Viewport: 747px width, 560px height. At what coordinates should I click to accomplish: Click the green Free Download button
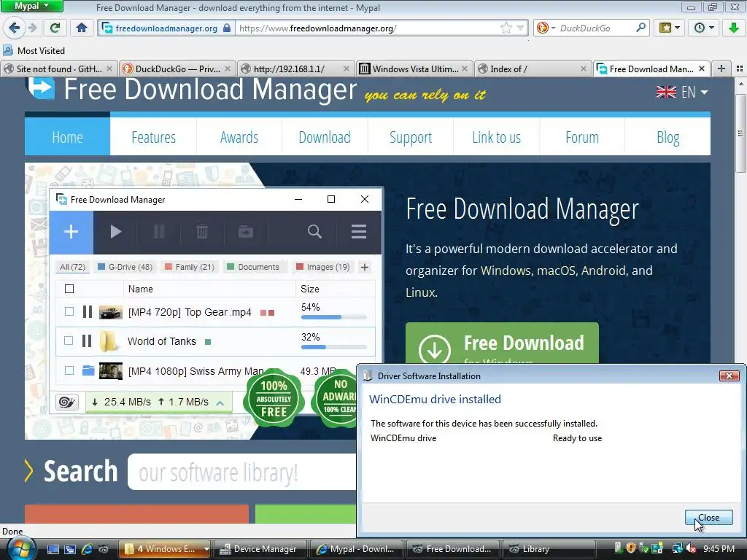[x=502, y=344]
